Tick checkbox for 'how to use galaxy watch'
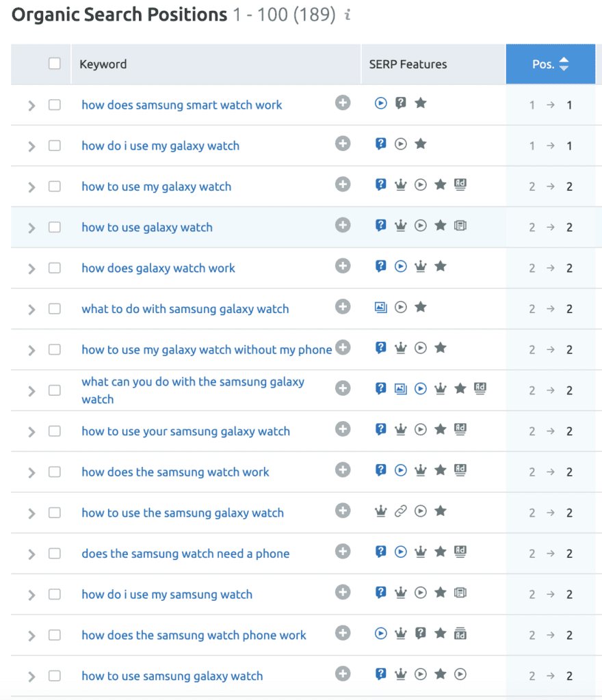The image size is (602, 700). 55,227
